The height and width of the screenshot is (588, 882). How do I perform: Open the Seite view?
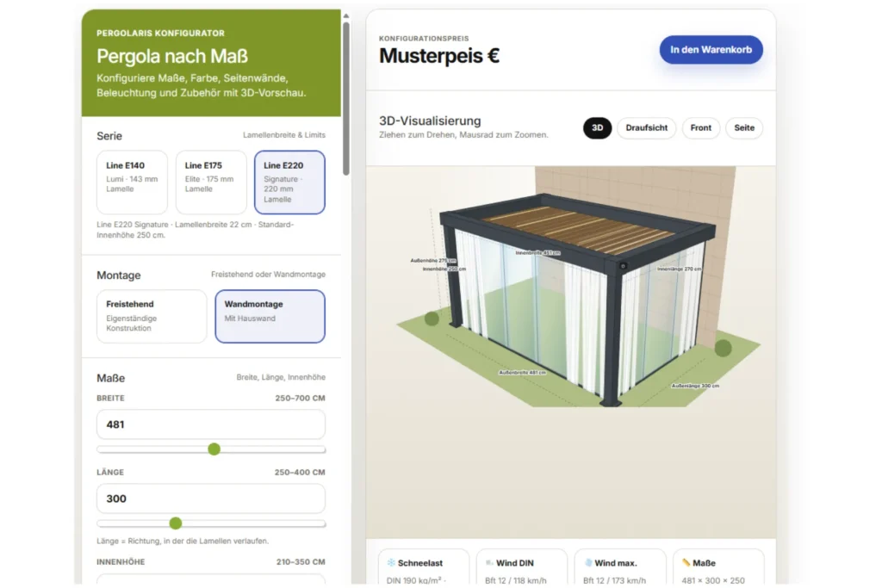click(x=744, y=127)
